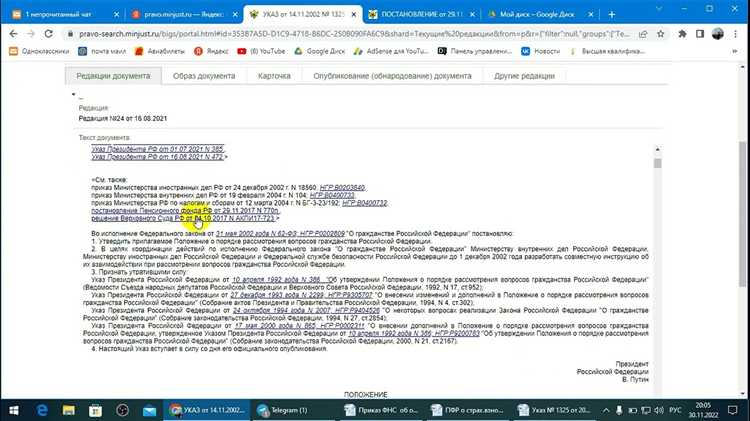Open the '24 октября 1994 года N 2007' link
The height and width of the screenshot is (421, 750).
pos(306,310)
